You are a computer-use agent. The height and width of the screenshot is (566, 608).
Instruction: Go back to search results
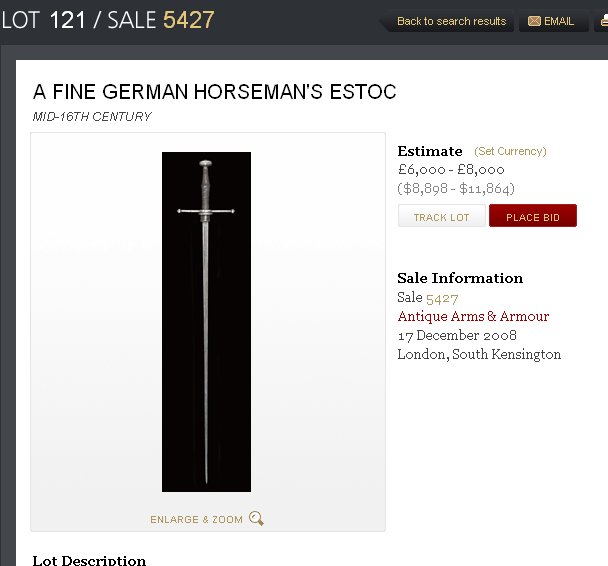(x=451, y=21)
